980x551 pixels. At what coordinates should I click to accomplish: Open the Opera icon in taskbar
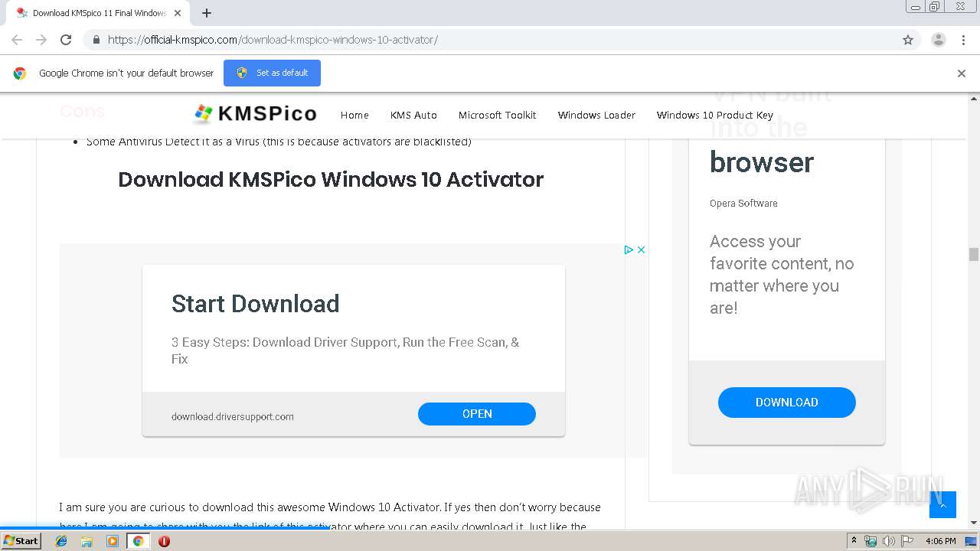164,541
